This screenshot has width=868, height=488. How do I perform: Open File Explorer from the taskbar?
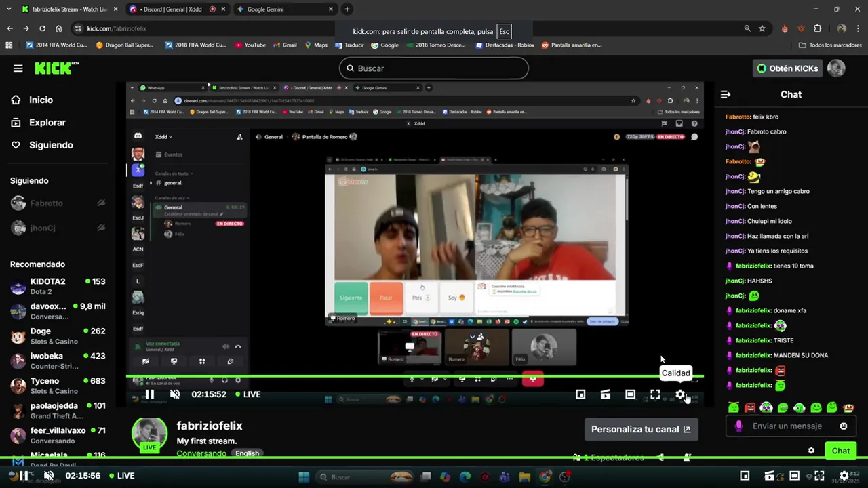click(x=524, y=477)
